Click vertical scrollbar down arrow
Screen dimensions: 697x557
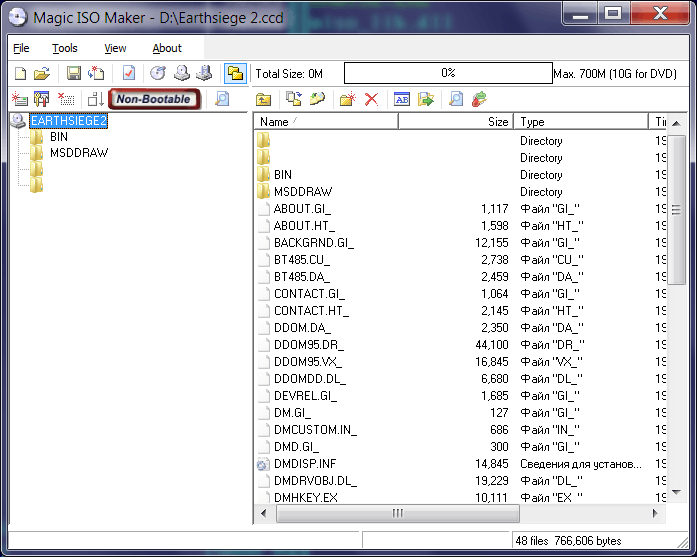click(677, 492)
